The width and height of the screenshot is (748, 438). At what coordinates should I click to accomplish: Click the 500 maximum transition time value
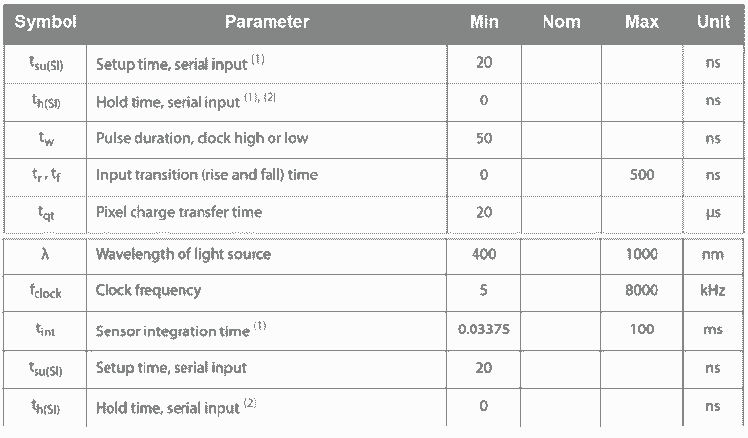click(x=641, y=175)
